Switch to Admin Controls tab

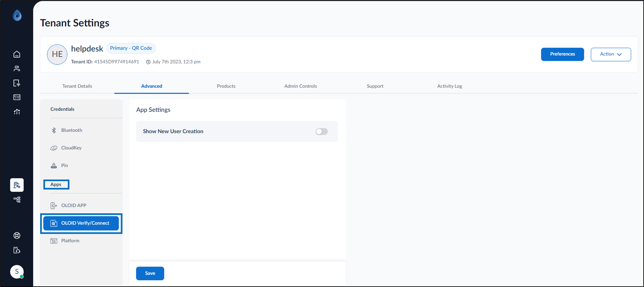coord(301,86)
